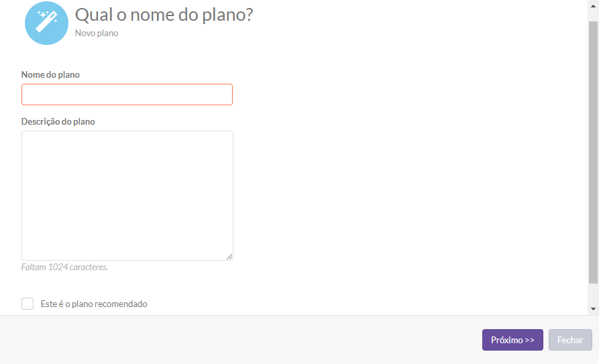Click the 'Nome do plano' field label

[50, 74]
